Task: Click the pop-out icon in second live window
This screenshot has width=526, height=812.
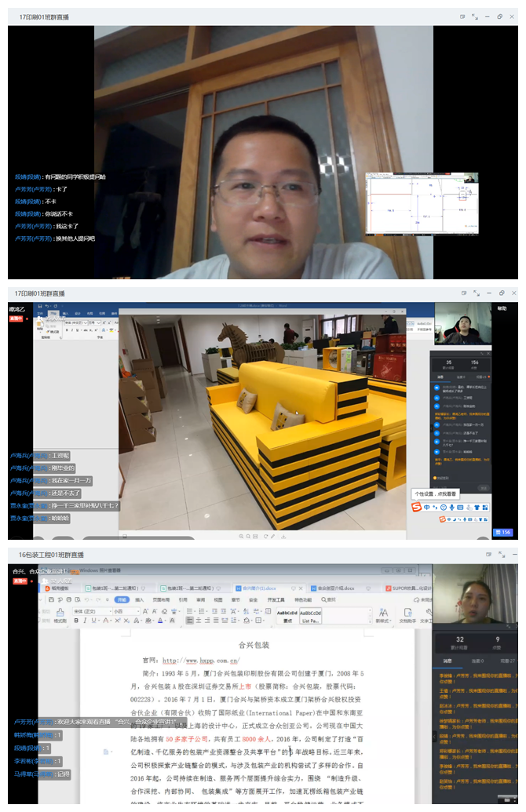Action: click(x=463, y=293)
